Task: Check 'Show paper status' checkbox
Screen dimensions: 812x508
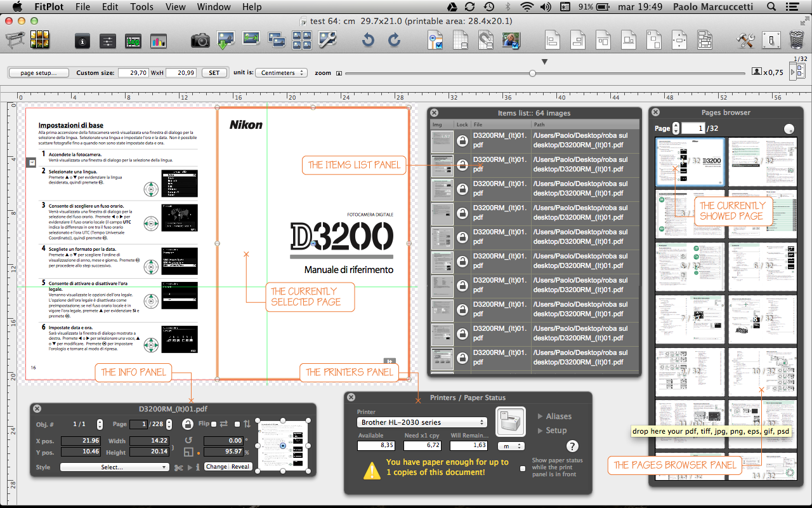Action: [523, 469]
